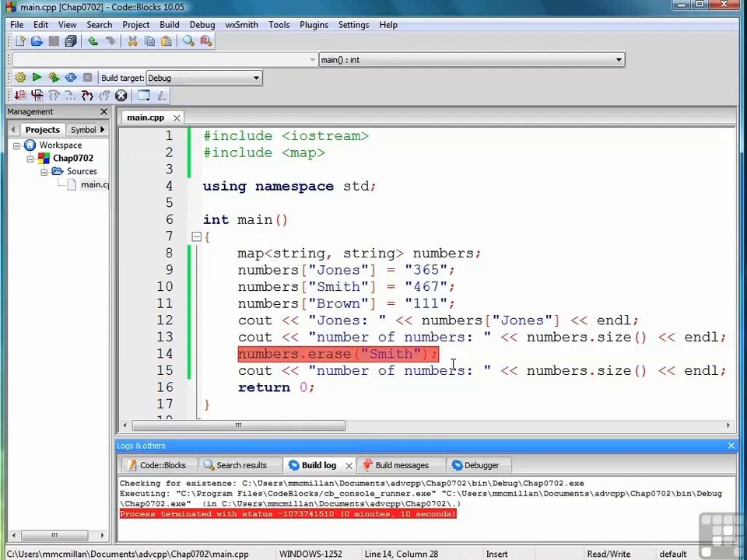
Task: Click the Redo arrow icon
Action: click(110, 41)
